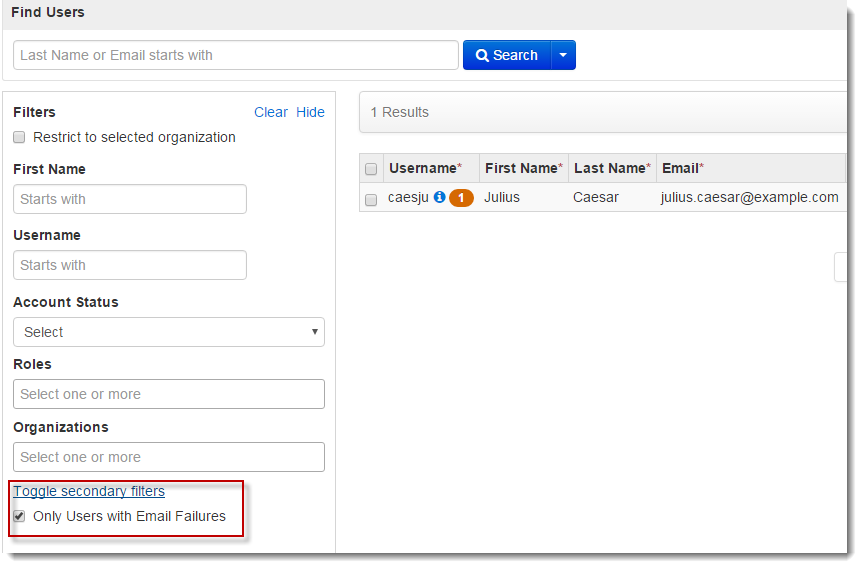Open the Account Status dropdown
Image resolution: width=862 pixels, height=568 pixels.
click(x=168, y=332)
